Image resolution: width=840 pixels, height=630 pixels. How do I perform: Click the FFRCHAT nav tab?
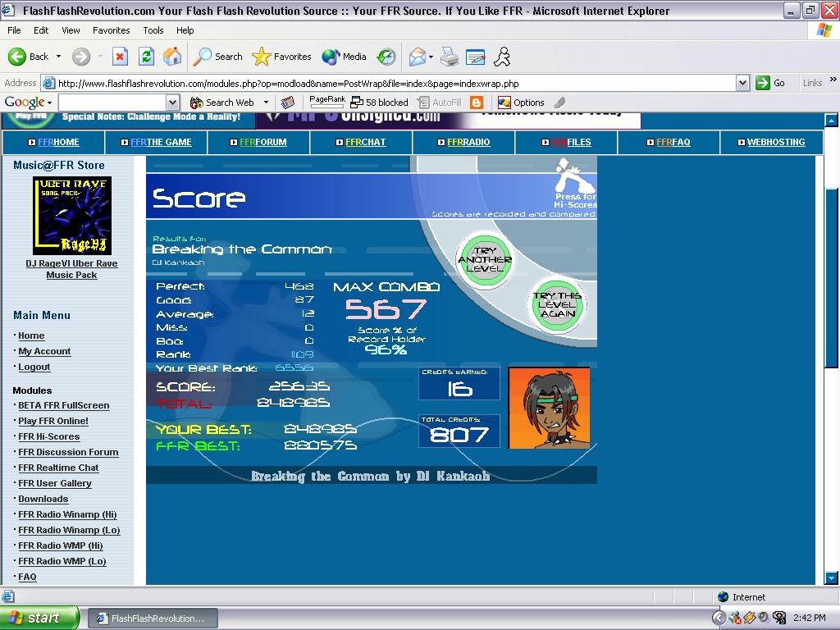[x=361, y=142]
